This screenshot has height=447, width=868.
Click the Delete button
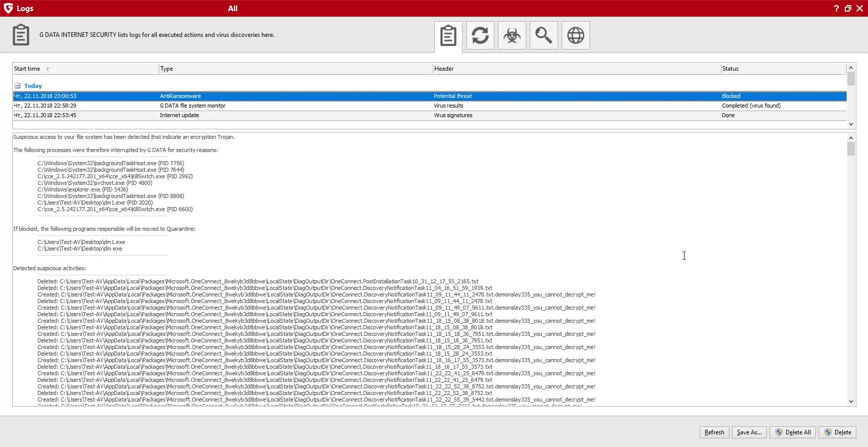click(838, 432)
